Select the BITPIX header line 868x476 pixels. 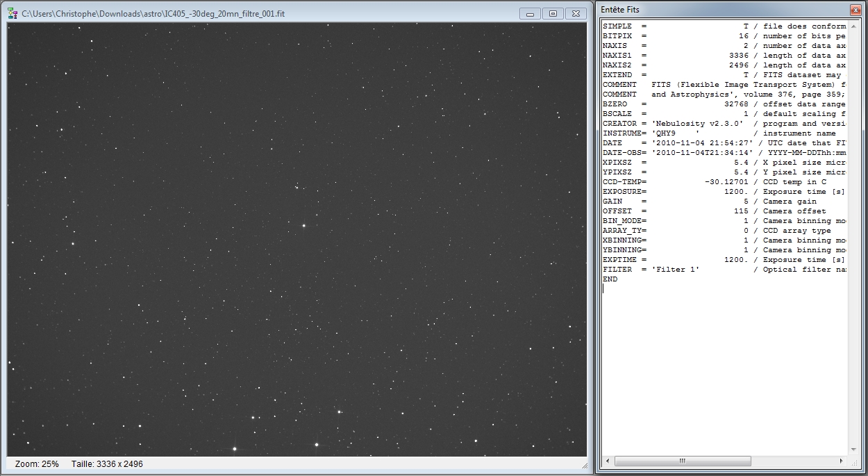[x=724, y=36]
